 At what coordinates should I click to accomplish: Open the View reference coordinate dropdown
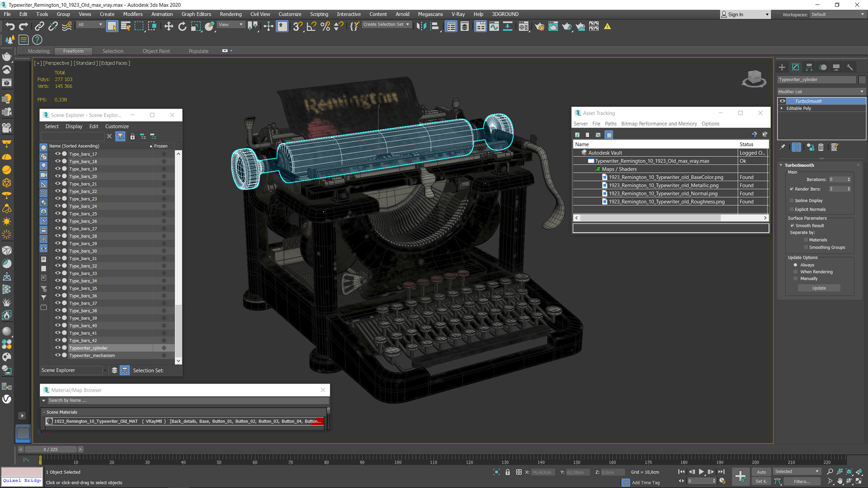231,25
